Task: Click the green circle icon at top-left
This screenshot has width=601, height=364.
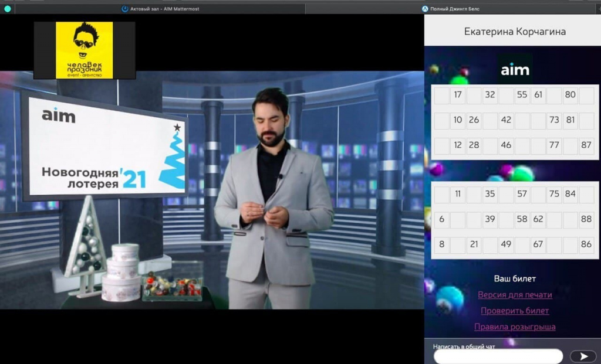Action: coord(8,9)
